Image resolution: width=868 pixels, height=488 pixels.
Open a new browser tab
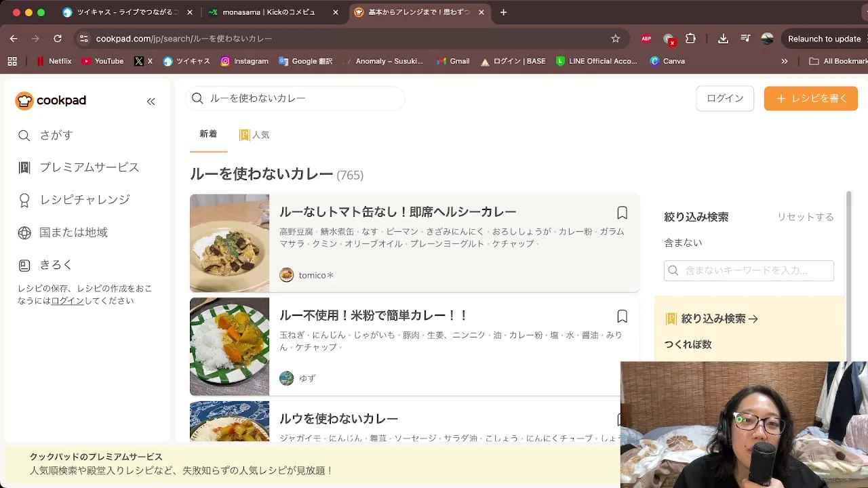pos(503,12)
